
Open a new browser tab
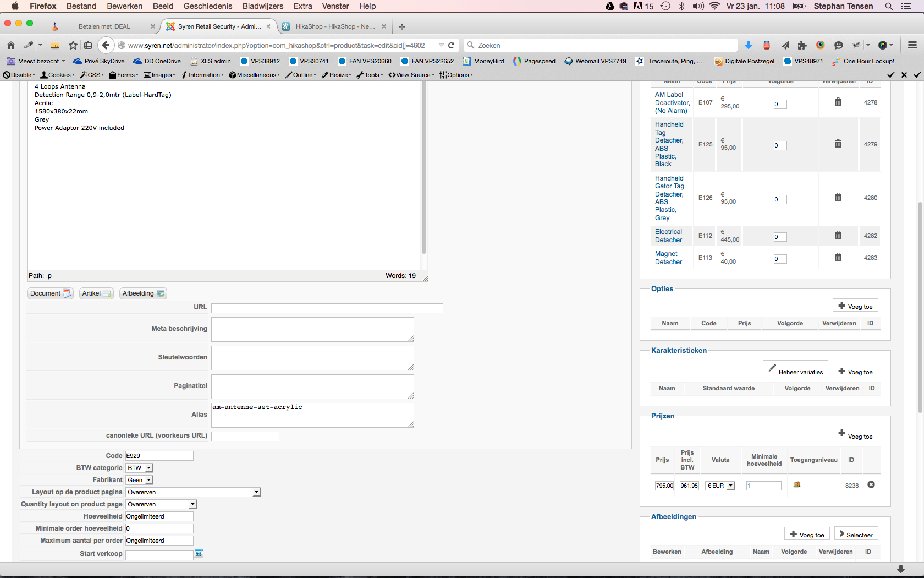point(402,26)
